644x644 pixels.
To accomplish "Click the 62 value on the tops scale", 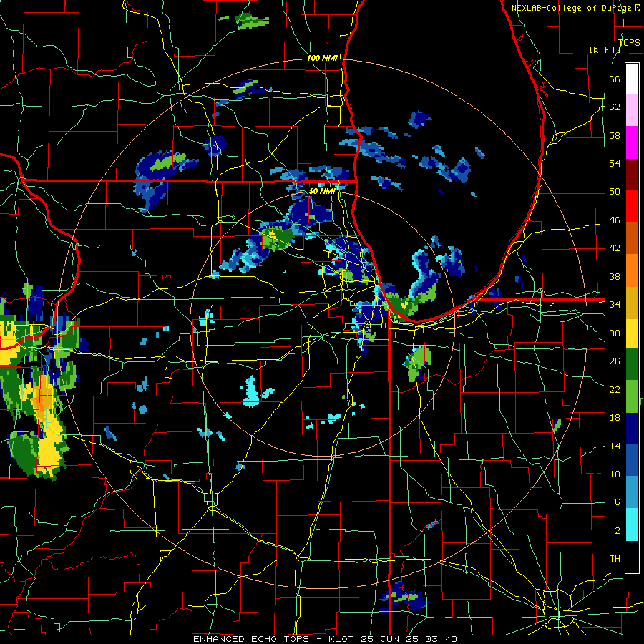I will pos(615,107).
